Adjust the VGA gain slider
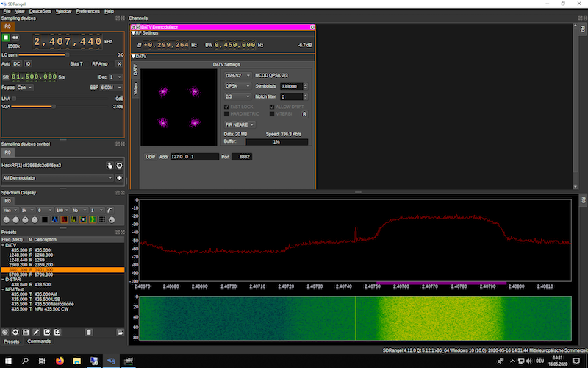Viewport: 588px width, 368px height. point(53,107)
